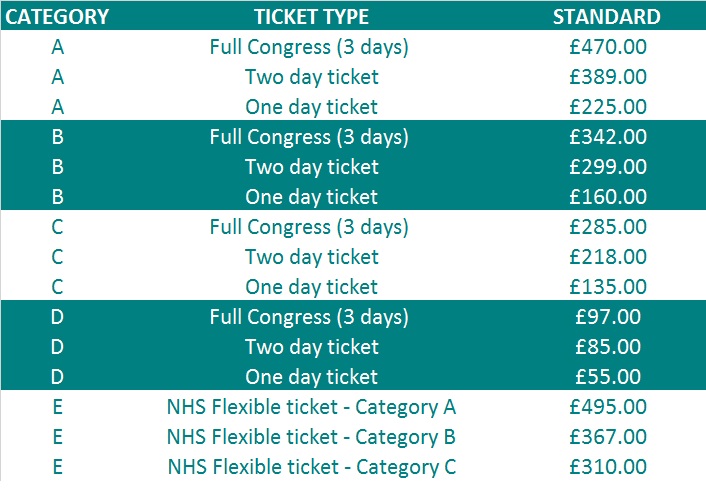Screen dimensions: 706x501
Task: Click the CATEGORY column header
Action: click(x=57, y=17)
